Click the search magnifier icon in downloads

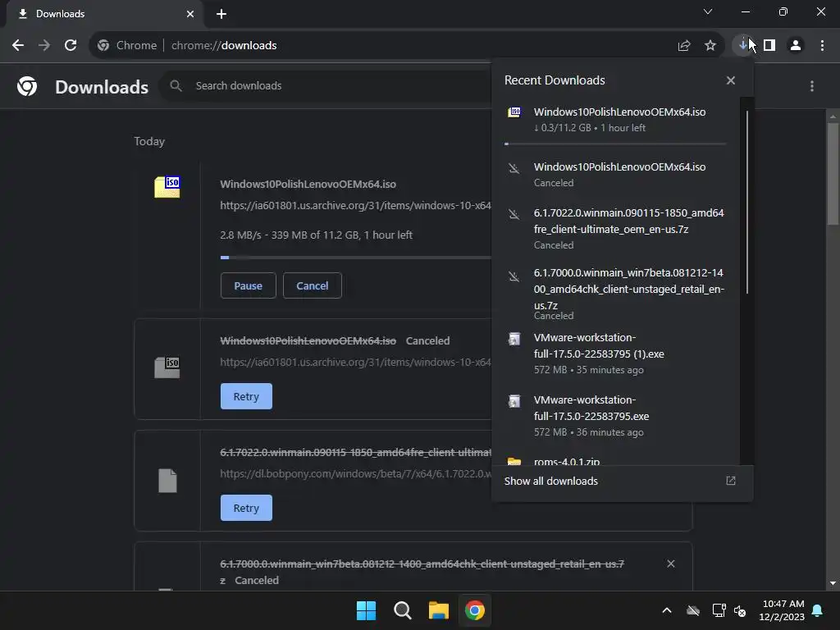(176, 85)
